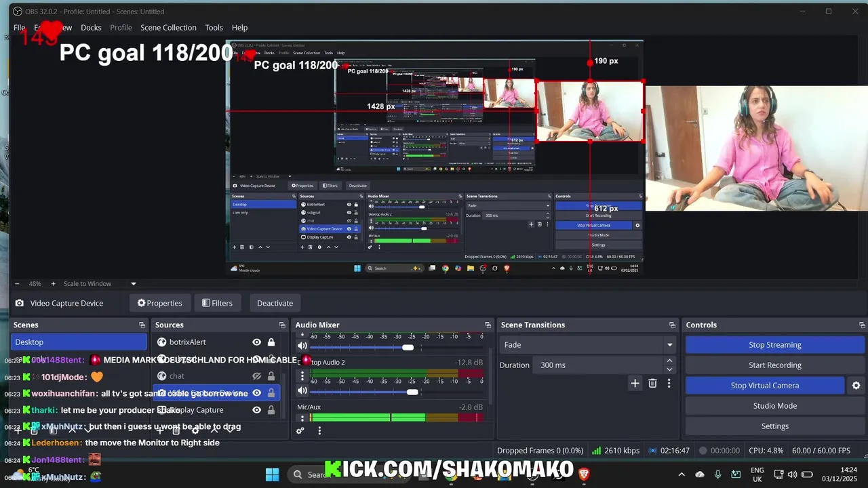The height and width of the screenshot is (488, 868).
Task: Float the Sources dock panel icon
Action: (x=282, y=325)
